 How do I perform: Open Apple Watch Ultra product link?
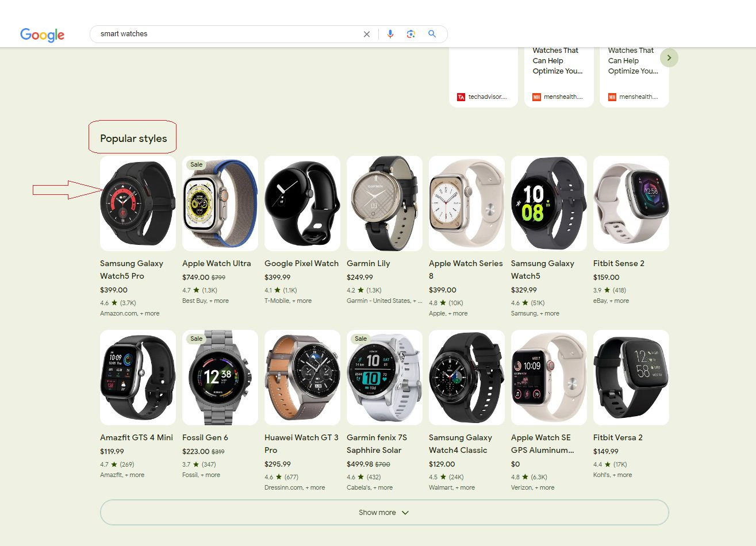(216, 263)
